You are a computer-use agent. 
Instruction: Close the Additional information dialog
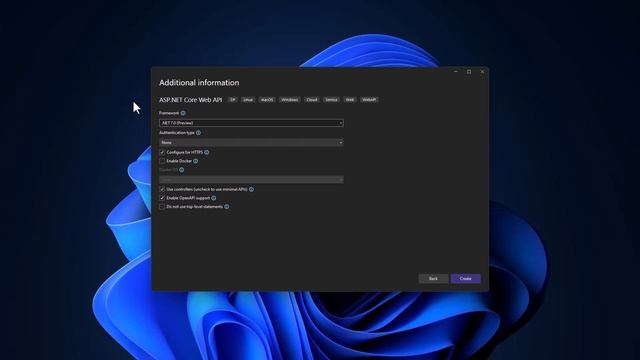[x=482, y=71]
